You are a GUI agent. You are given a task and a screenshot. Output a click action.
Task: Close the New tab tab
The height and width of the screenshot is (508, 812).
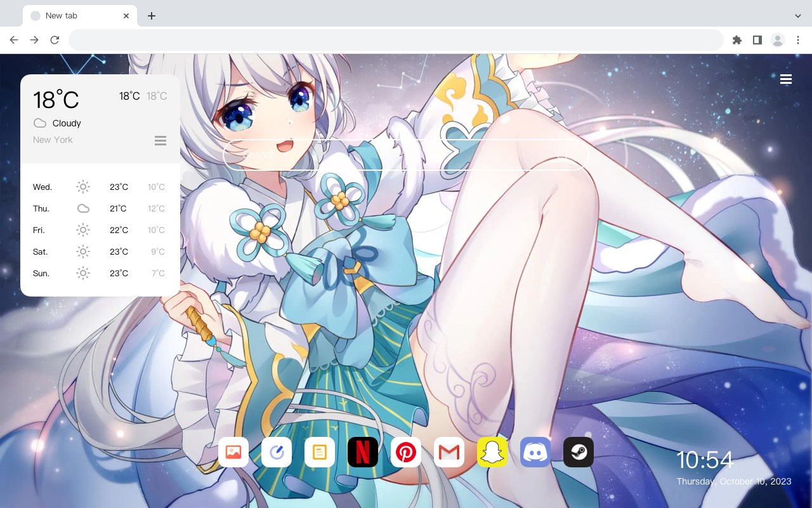click(127, 16)
